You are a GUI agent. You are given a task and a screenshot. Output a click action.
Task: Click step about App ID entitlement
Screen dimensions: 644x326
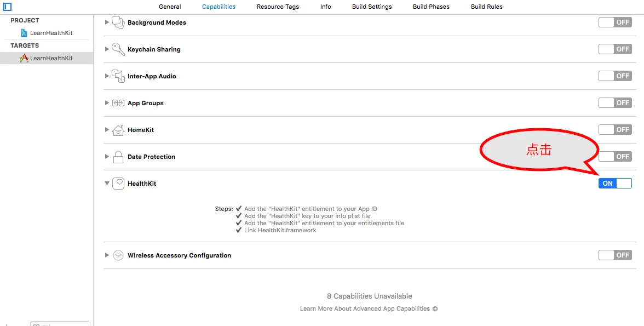(311, 209)
